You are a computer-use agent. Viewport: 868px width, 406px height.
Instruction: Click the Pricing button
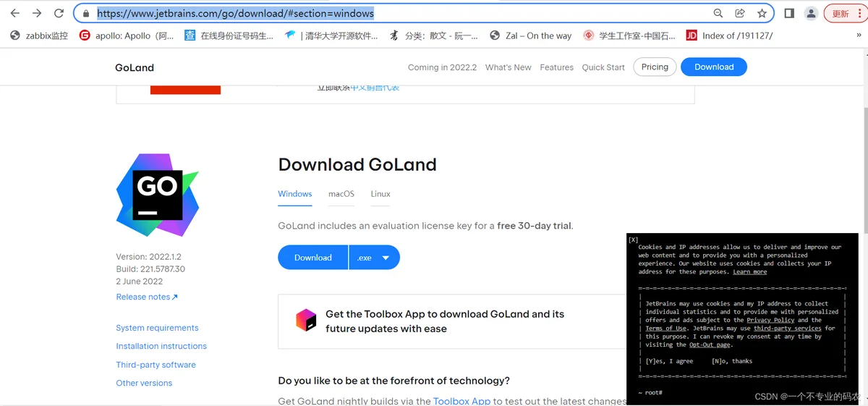point(655,67)
